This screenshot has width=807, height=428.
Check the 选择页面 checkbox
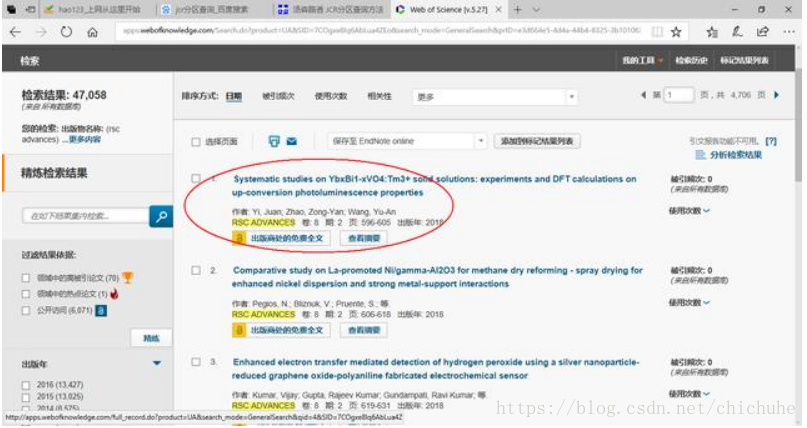click(196, 142)
